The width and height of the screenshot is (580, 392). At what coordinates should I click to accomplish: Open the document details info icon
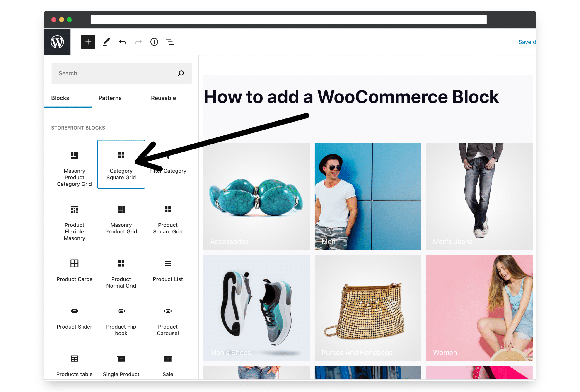coord(154,42)
